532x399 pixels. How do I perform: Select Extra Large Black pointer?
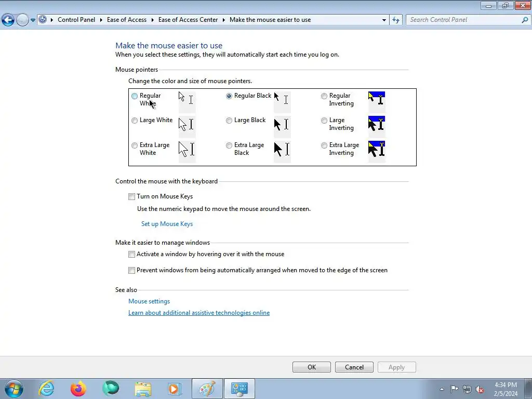[x=229, y=145]
